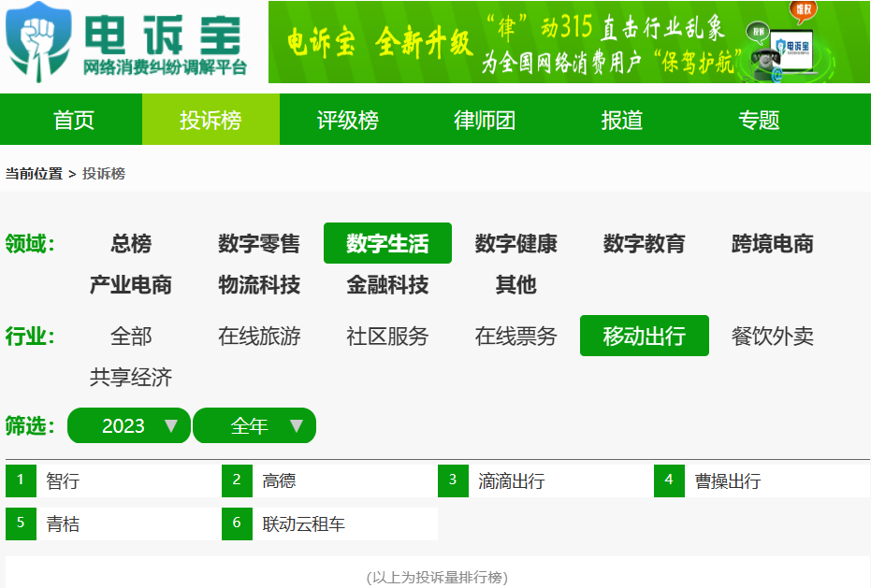Select the 总榜 domain filter

131,243
